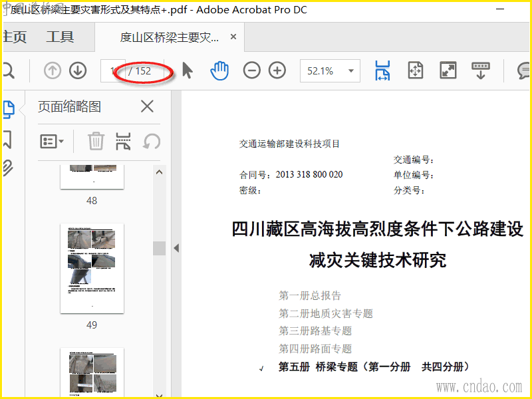Viewport: 532px width, 399px height.
Task: Switch to the 主页 tab
Action: point(15,37)
